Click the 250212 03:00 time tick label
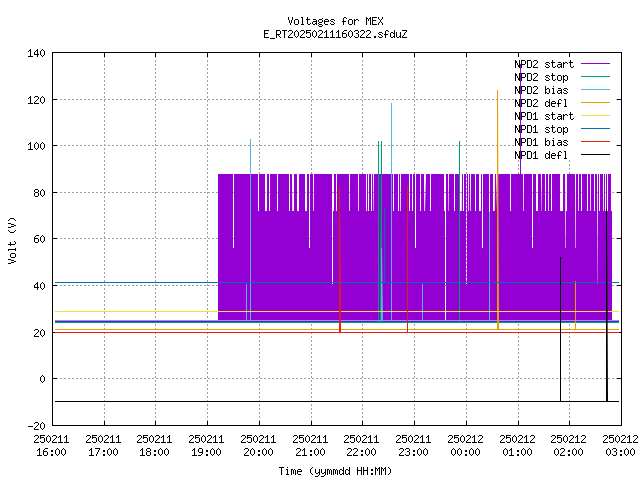The width and height of the screenshot is (640, 480). (620, 446)
